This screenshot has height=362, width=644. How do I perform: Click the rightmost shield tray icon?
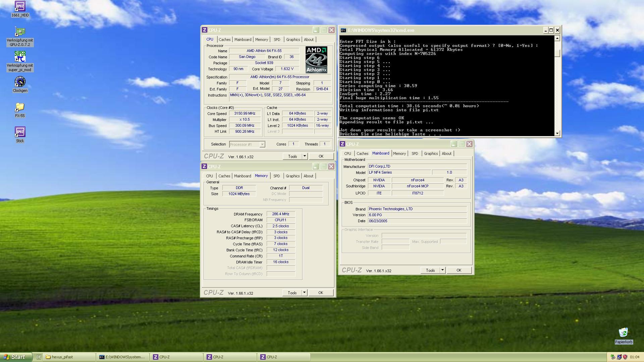tap(625, 357)
